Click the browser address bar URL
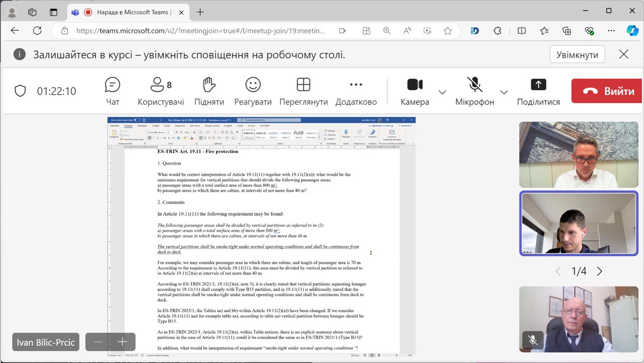Screen dimensions: 644x363 click(200, 31)
